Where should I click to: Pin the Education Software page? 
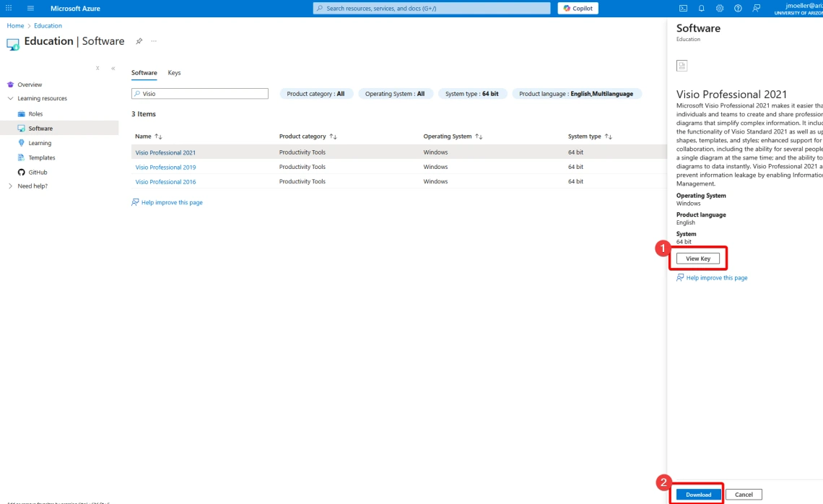pyautogui.click(x=139, y=41)
